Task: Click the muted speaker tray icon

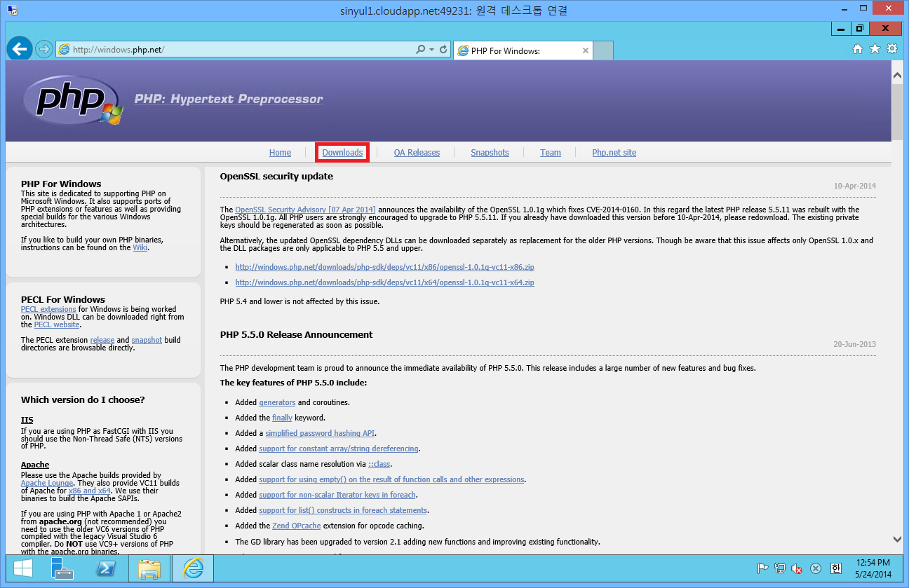Action: [x=797, y=568]
